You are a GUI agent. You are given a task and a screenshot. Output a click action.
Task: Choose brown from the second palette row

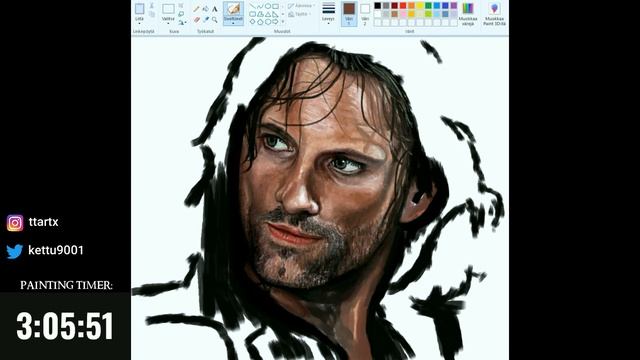(x=394, y=14)
